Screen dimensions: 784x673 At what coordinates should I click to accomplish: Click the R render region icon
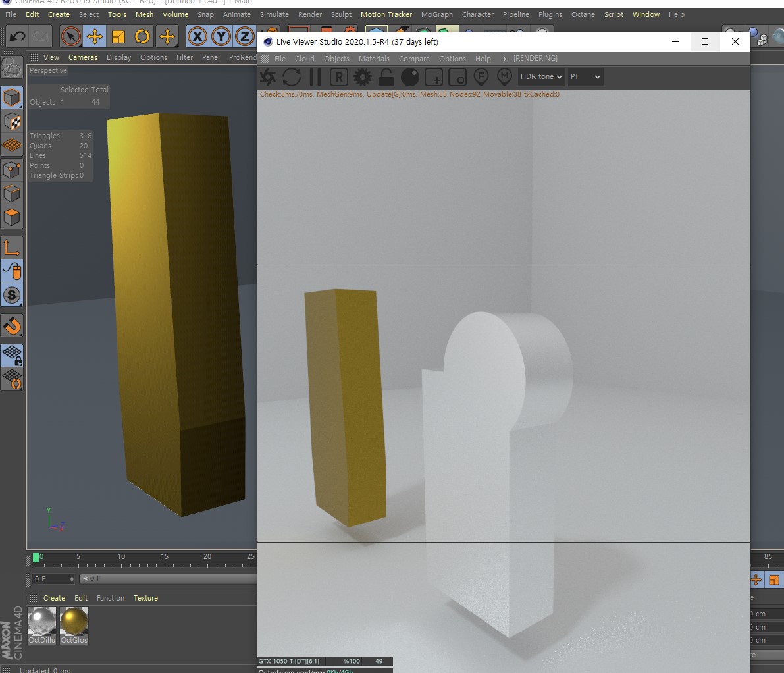[338, 77]
